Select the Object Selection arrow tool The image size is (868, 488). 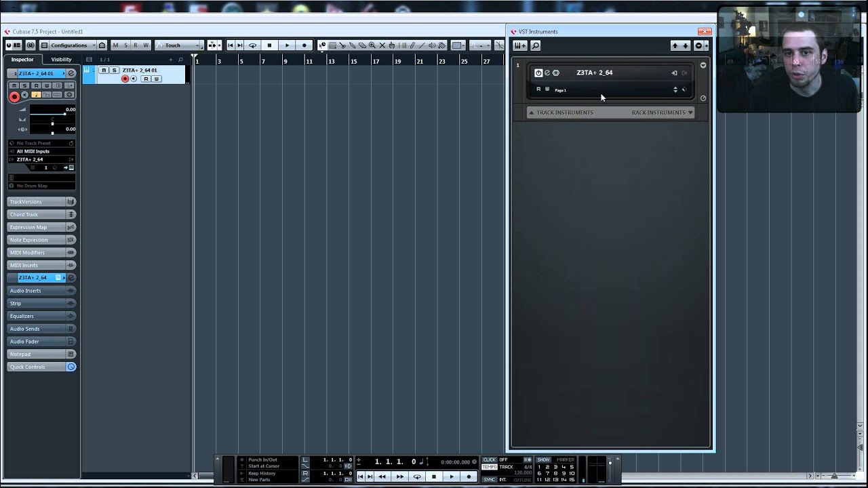pos(322,45)
